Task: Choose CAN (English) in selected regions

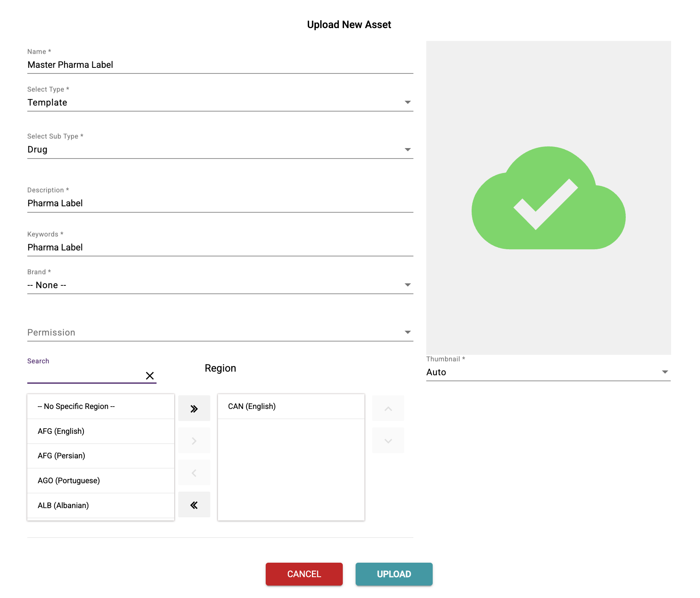Action: (x=291, y=407)
